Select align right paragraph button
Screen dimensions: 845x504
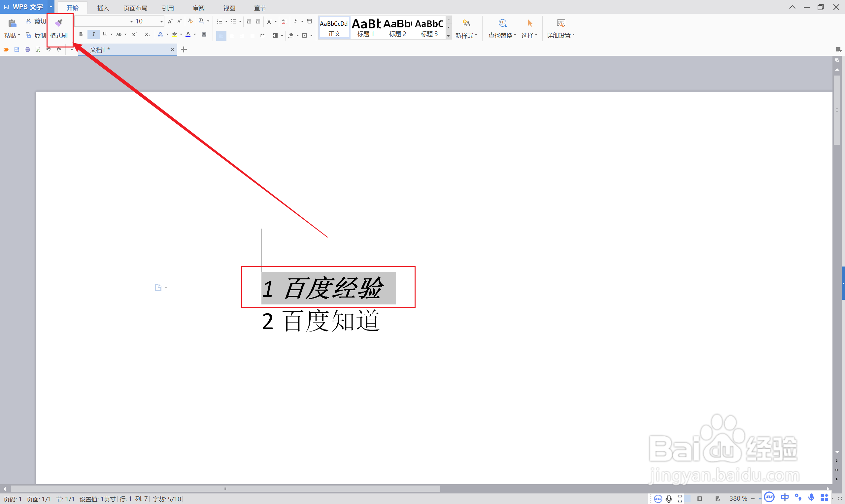(242, 35)
